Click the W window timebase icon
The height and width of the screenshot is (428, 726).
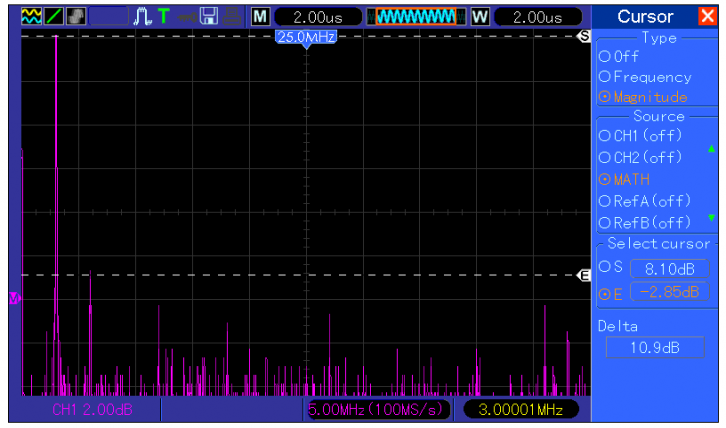[x=480, y=17]
